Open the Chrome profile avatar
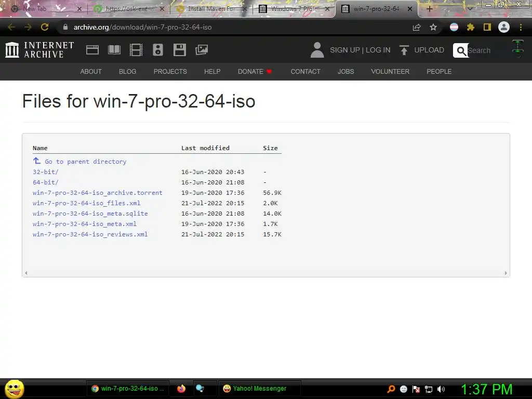Image resolution: width=532 pixels, height=399 pixels. point(504,27)
